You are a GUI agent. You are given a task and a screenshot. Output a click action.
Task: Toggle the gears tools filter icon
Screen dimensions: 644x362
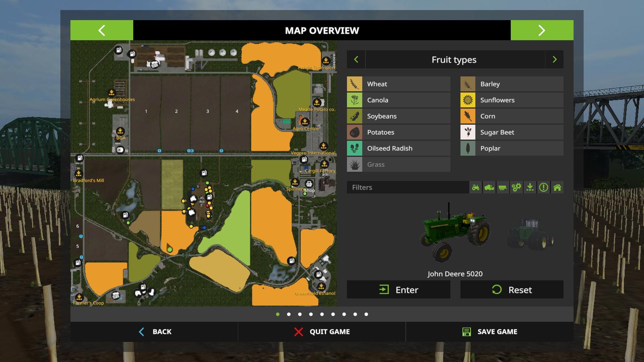click(516, 187)
